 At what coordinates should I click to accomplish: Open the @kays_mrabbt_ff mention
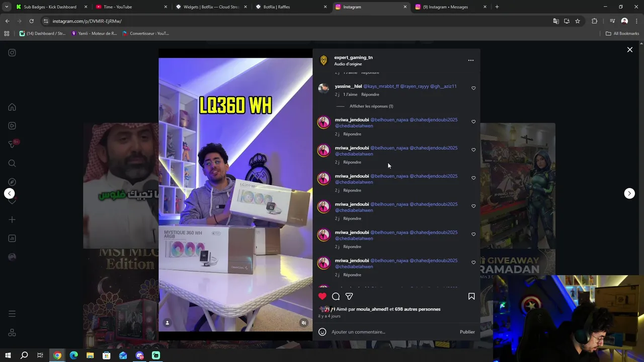tap(381, 86)
